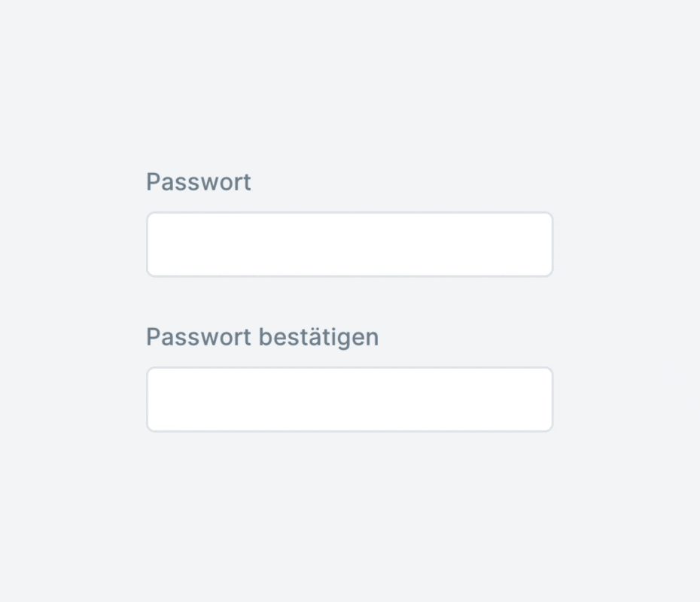Select the word Passwort in the first label
The height and width of the screenshot is (602, 700).
tap(199, 182)
